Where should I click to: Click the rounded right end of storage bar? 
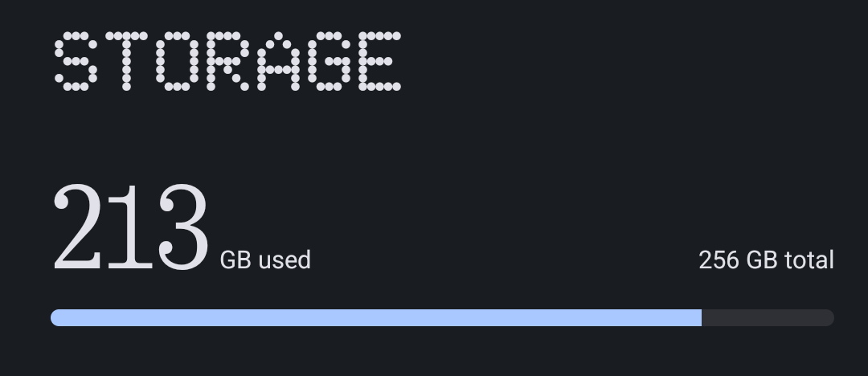click(829, 318)
